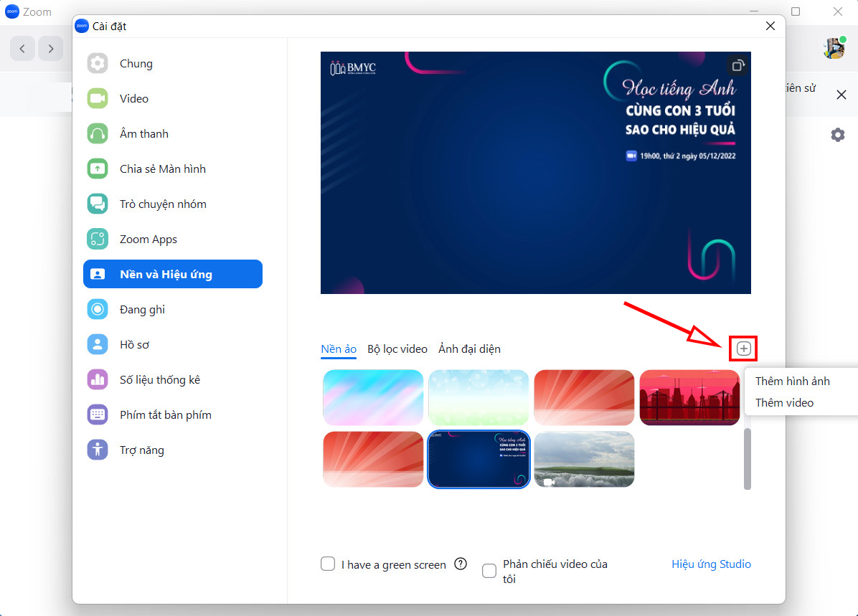Switch to the Bộ lọc video tab
The height and width of the screenshot is (616, 858).
coord(397,349)
